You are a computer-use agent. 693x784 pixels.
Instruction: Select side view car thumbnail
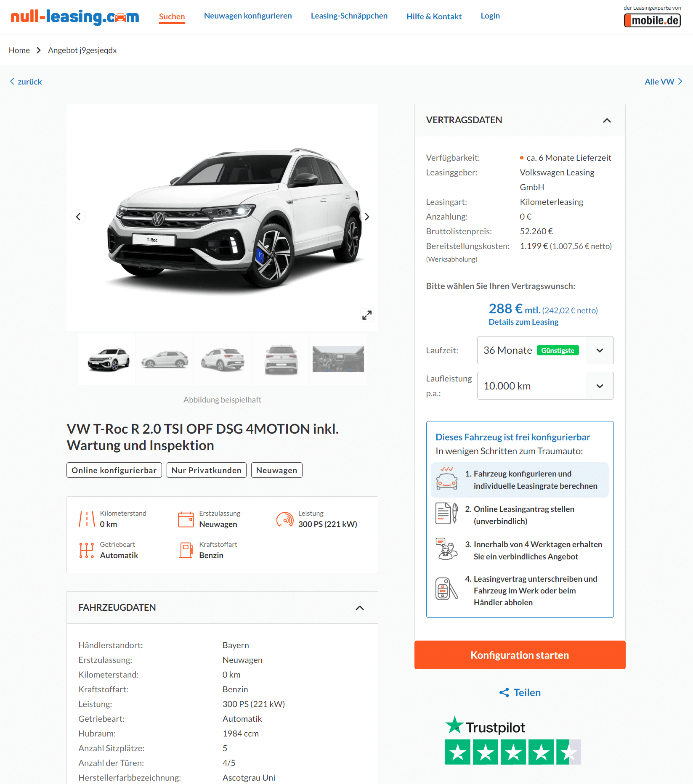point(165,359)
